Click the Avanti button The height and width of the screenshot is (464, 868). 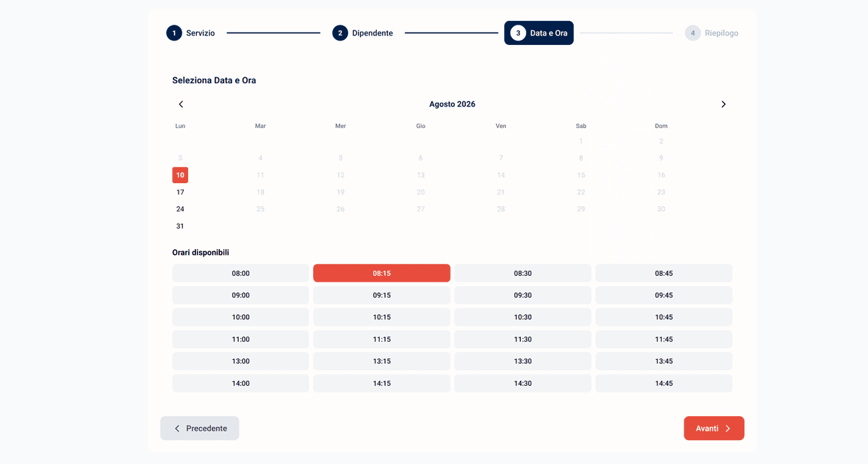click(x=714, y=429)
